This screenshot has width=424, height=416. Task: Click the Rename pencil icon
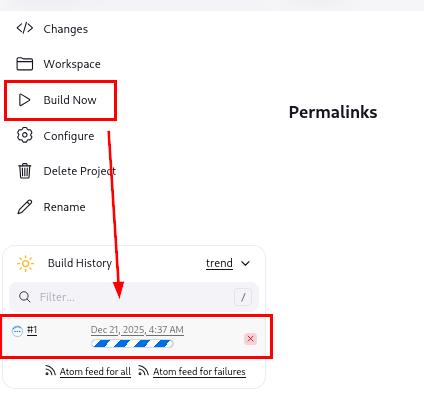(x=25, y=207)
